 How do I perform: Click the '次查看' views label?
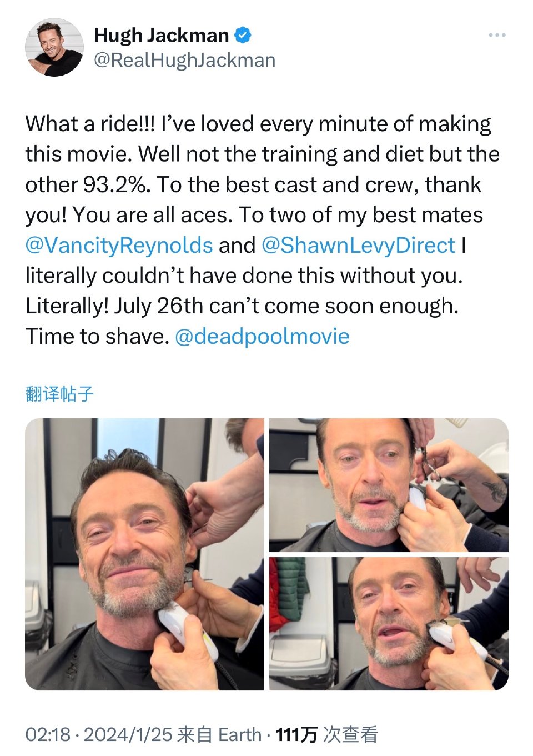[x=351, y=734]
